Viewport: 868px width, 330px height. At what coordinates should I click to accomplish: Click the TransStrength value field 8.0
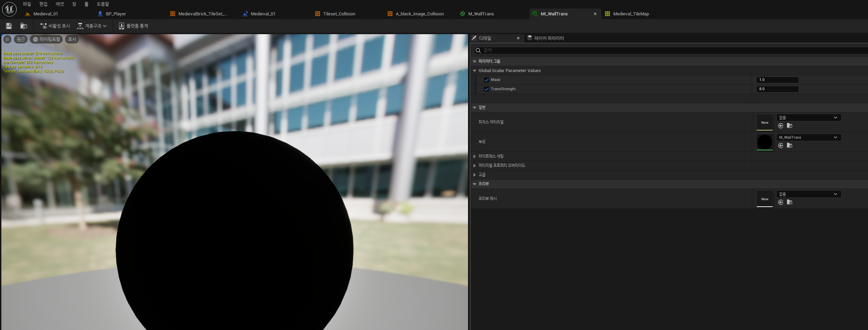(777, 89)
